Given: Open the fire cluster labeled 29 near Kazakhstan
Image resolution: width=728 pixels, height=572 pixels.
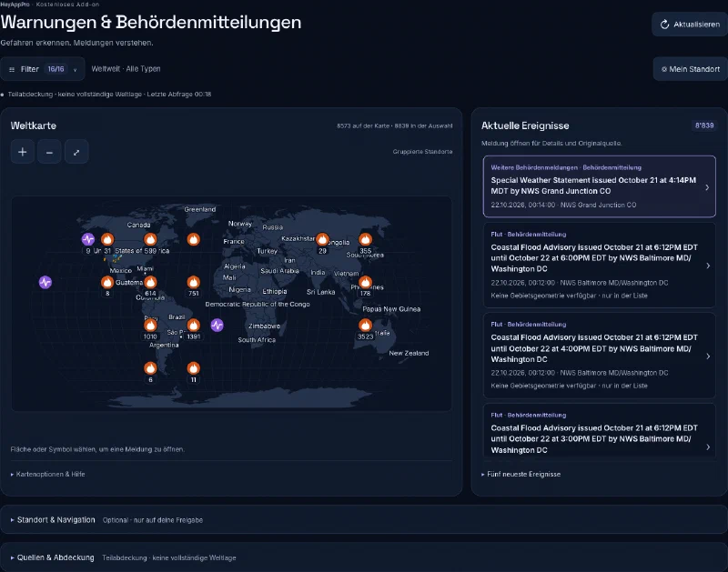Looking at the screenshot, I should (x=322, y=239).
